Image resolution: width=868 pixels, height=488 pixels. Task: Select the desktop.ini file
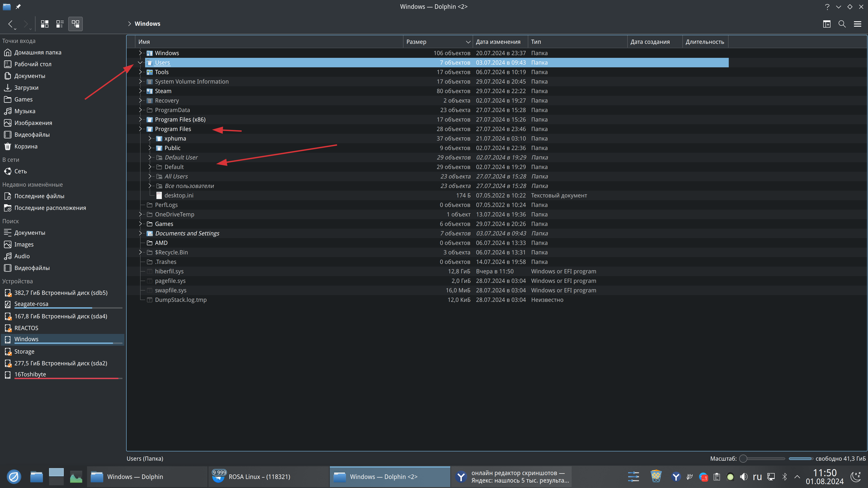point(179,195)
